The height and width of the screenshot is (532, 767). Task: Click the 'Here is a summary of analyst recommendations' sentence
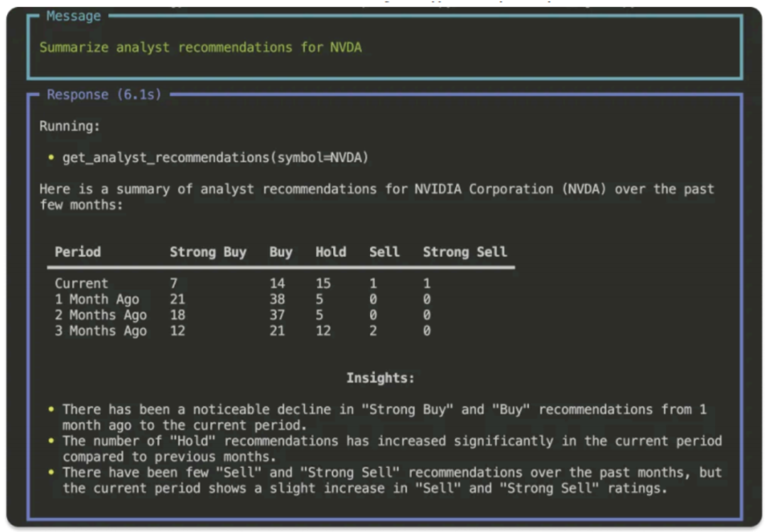click(x=376, y=197)
